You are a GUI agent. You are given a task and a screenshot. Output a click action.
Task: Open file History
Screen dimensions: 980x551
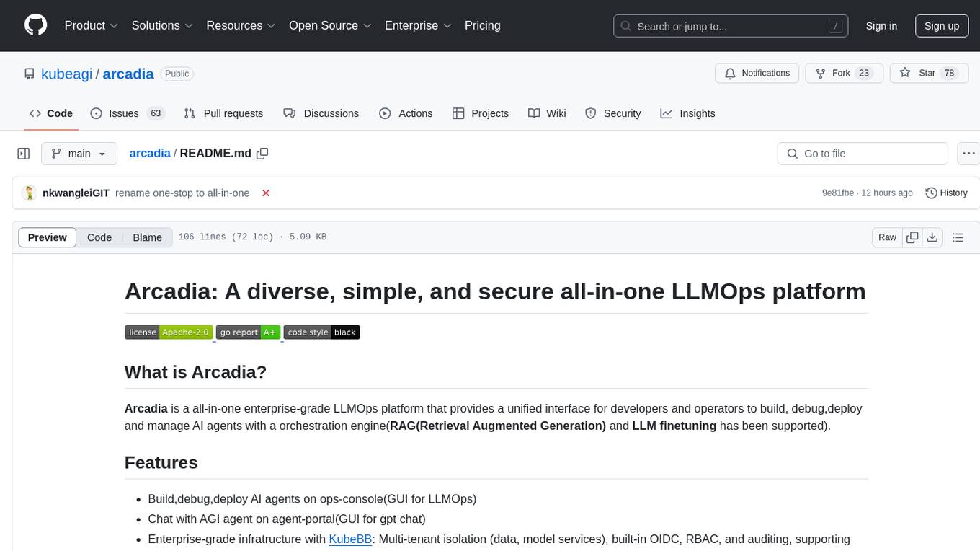946,193
